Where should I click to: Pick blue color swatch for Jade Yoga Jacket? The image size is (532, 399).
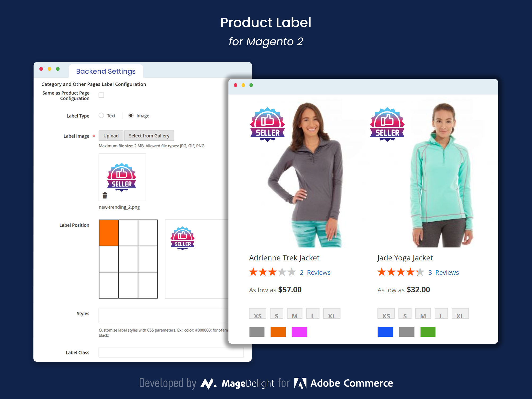[x=385, y=332]
